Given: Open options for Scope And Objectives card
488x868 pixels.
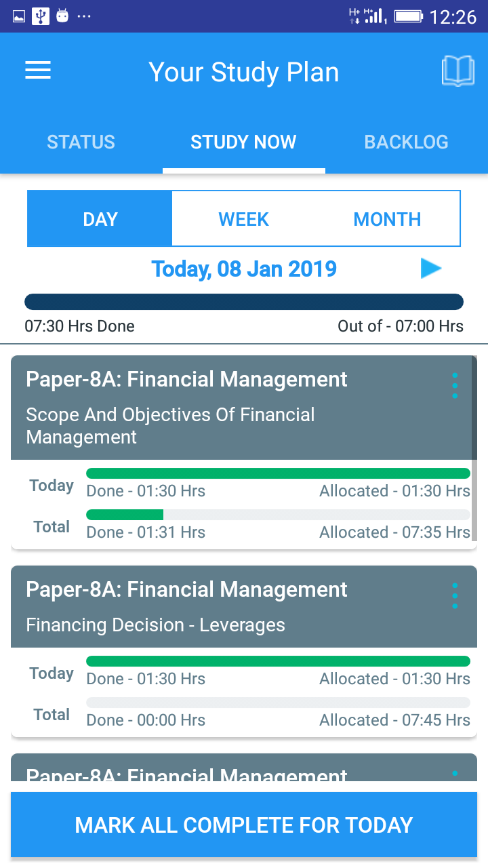Looking at the screenshot, I should (455, 386).
